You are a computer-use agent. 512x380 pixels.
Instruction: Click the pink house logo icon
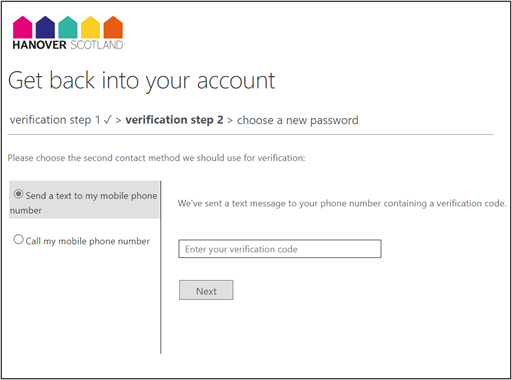22,27
